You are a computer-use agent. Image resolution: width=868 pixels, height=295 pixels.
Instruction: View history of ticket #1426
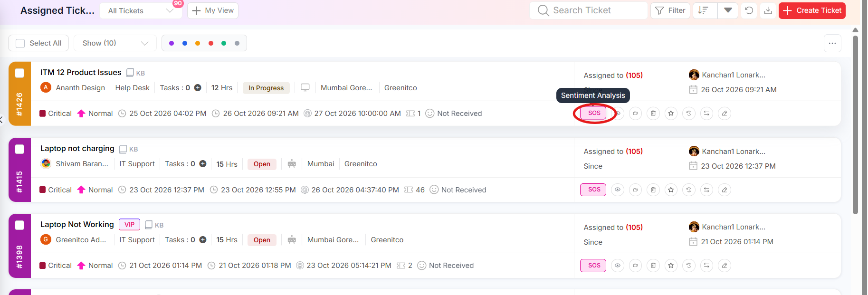[689, 114]
